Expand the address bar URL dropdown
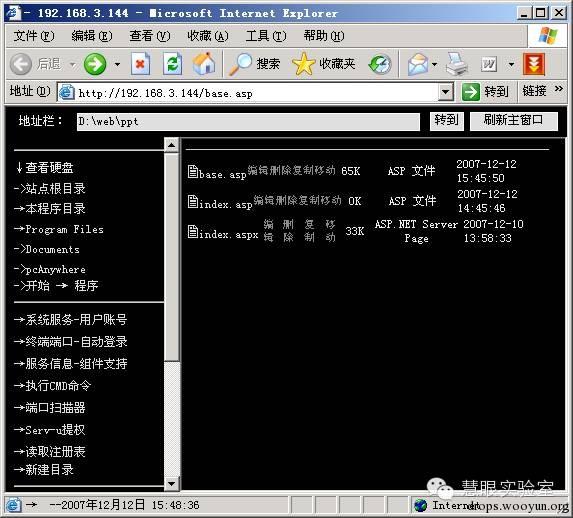Screen dimensions: 573x518 coord(445,92)
